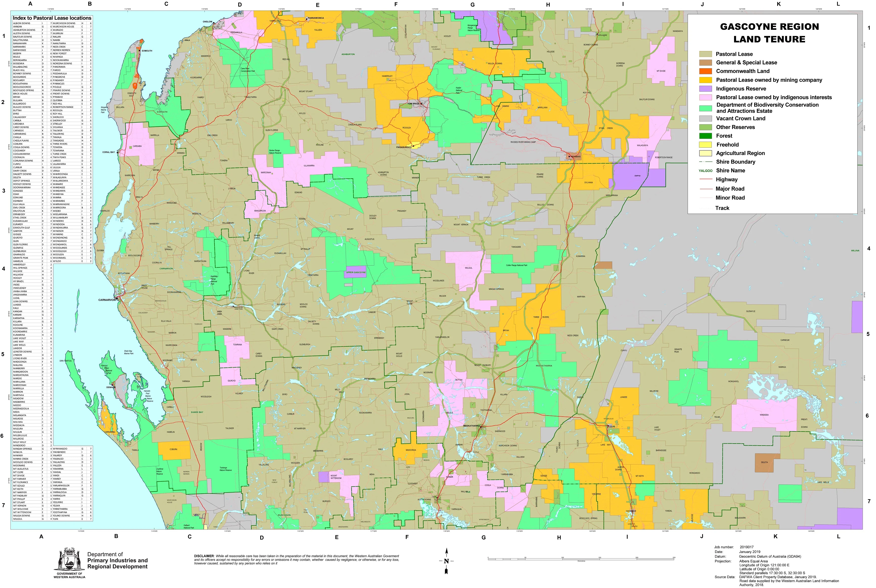Click the GLENAYLE station label on map
The height and width of the screenshot is (588, 876).
(751, 311)
